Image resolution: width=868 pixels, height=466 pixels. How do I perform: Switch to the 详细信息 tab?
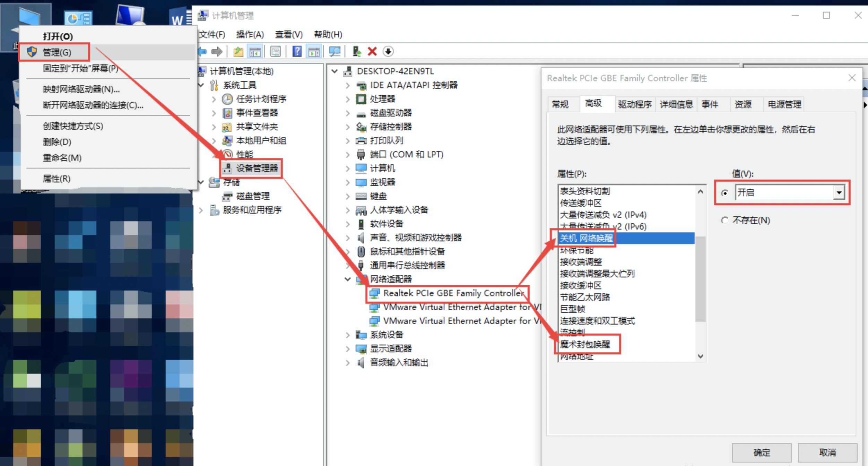pyautogui.click(x=676, y=104)
